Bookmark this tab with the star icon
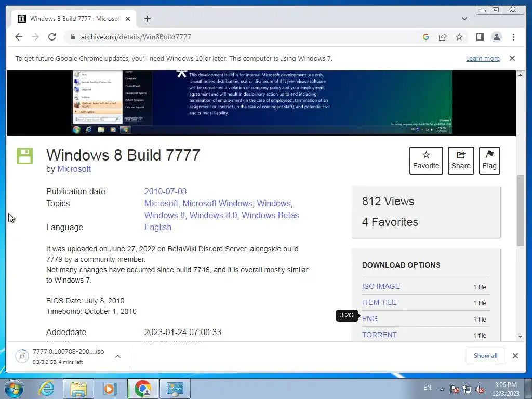 [x=459, y=37]
